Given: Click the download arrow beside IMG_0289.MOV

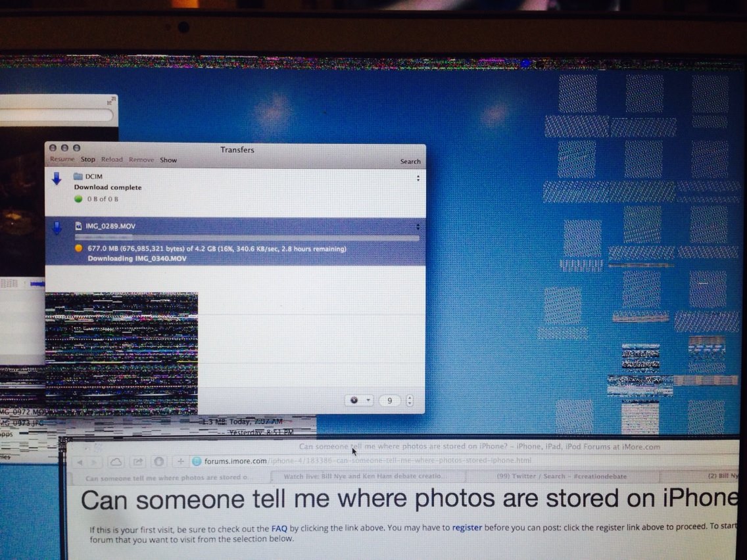Looking at the screenshot, I should 57,228.
